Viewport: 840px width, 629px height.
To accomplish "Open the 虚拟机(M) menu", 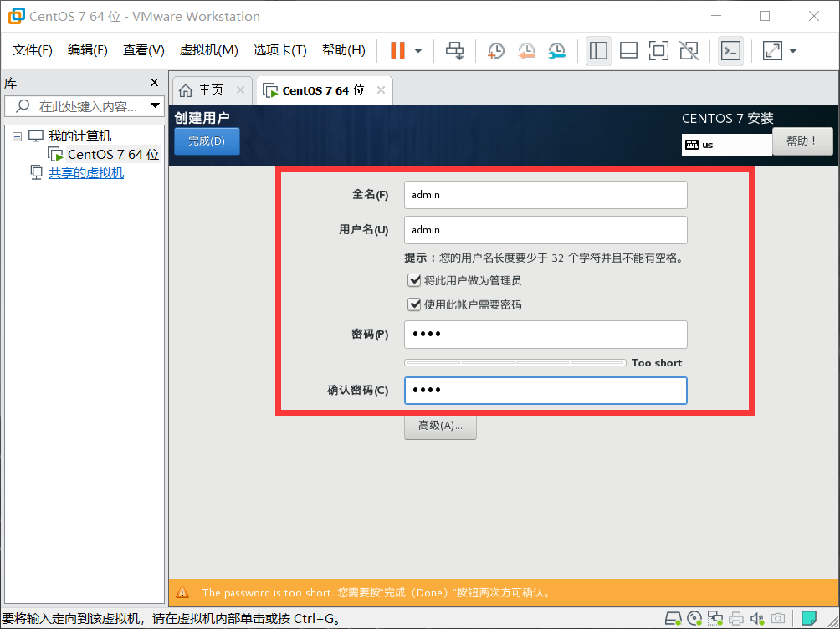I will click(208, 50).
